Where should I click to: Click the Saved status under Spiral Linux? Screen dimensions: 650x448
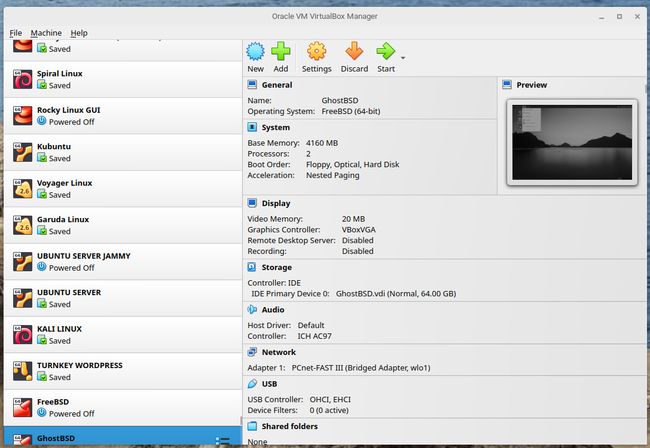point(60,85)
